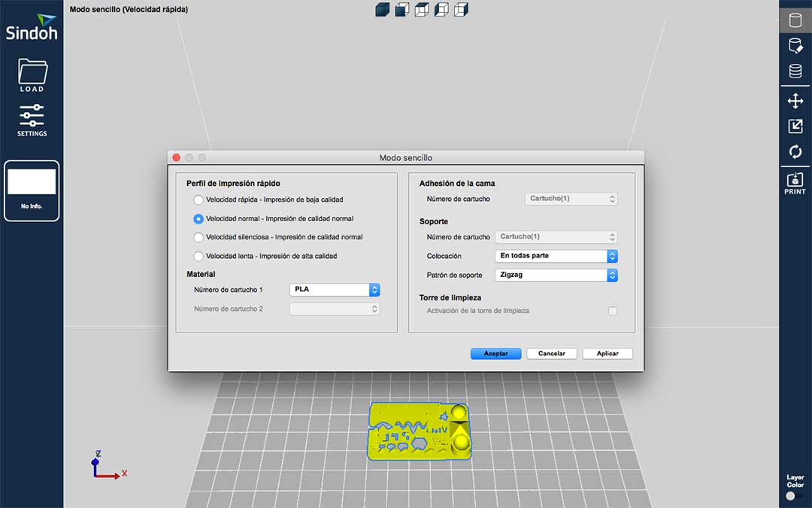Click the PRINT icon
This screenshot has height=508, width=812.
coord(795,183)
